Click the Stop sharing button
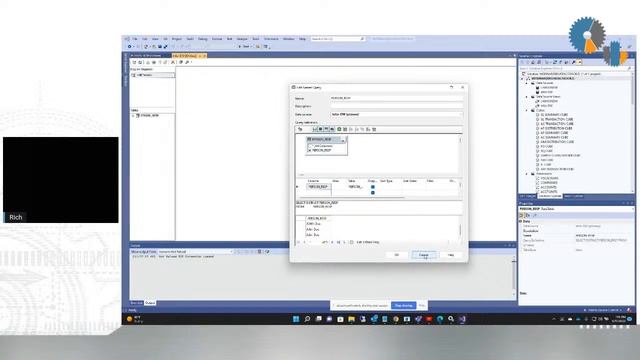Viewport: 640px width, 360px height. [403, 305]
